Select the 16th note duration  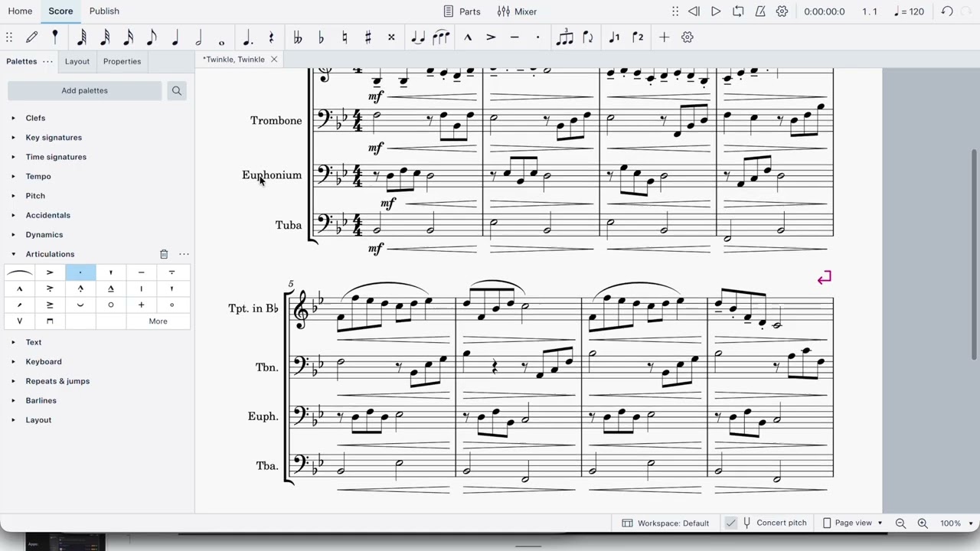point(129,37)
